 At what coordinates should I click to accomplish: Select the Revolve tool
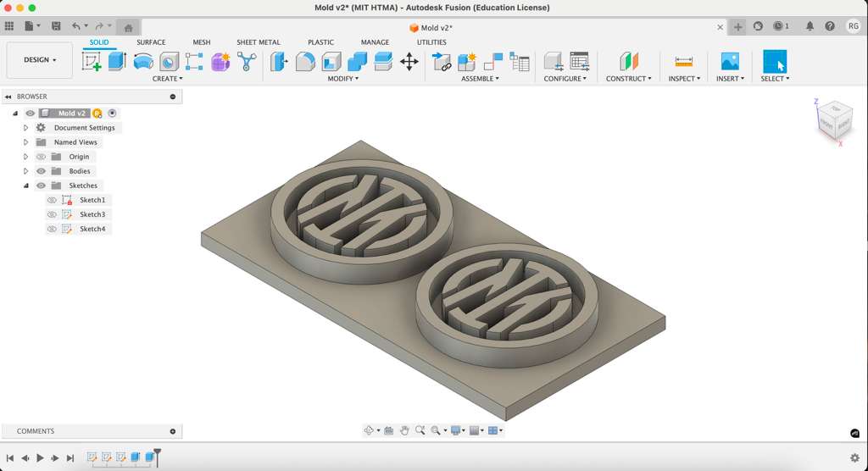[x=143, y=62]
